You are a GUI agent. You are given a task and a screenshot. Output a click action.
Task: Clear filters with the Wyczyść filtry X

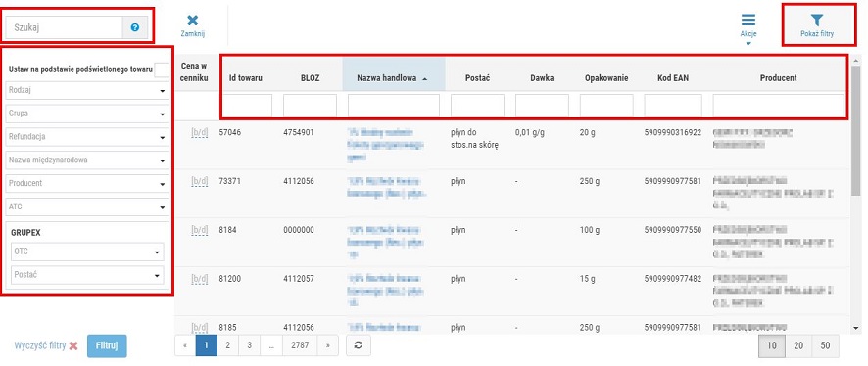73,346
